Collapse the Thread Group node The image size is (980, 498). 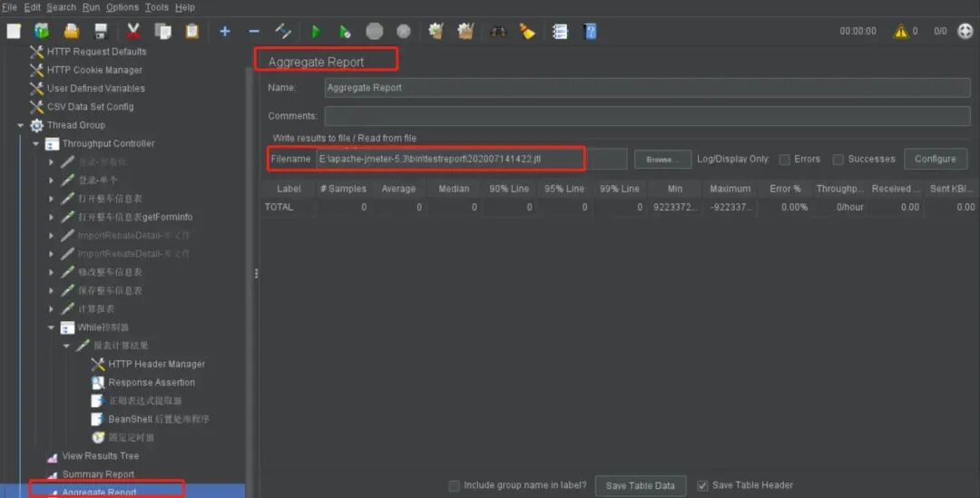21,125
